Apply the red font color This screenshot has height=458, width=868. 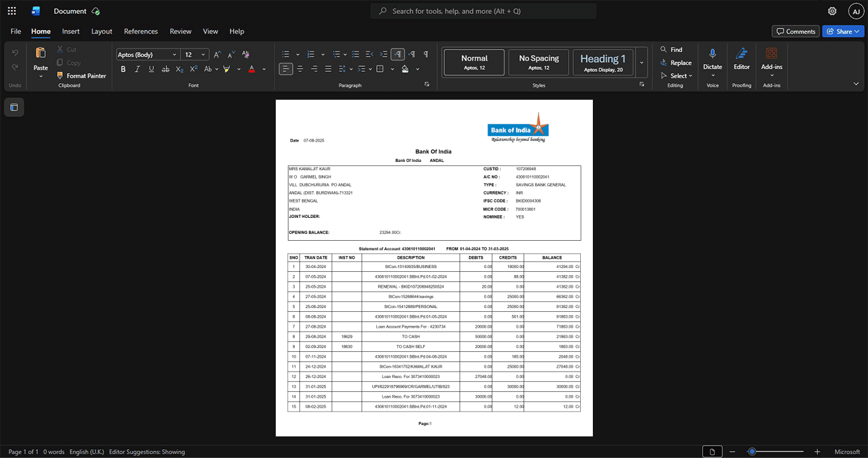pyautogui.click(x=252, y=69)
